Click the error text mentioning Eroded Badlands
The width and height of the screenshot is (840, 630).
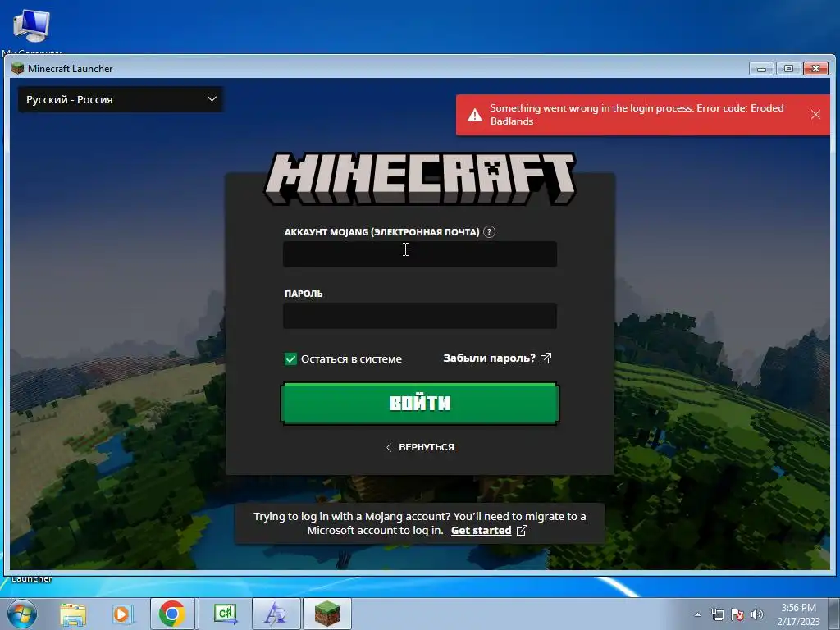(x=637, y=115)
